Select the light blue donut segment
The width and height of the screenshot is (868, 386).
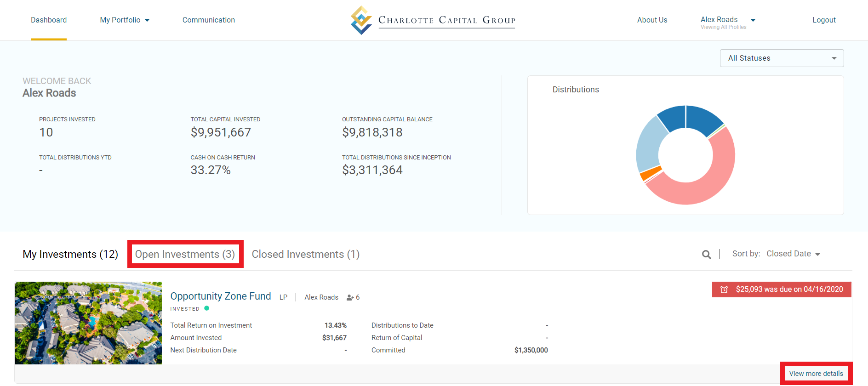(x=649, y=145)
